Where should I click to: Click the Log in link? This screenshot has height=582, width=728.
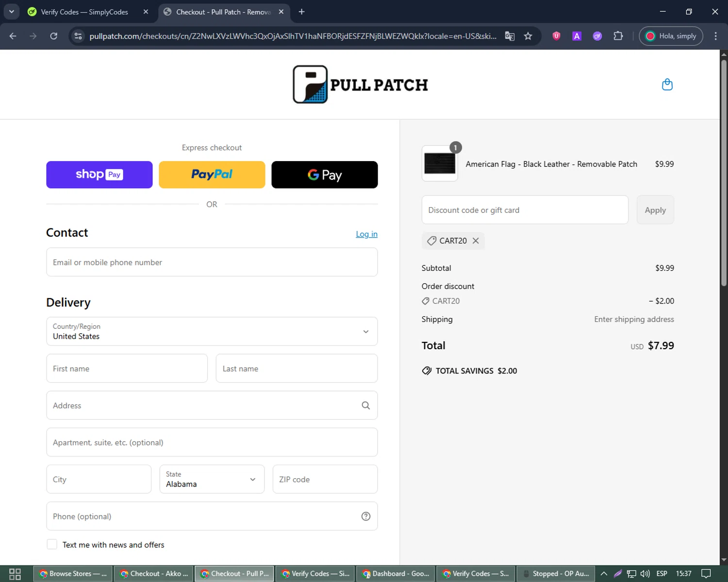pos(366,234)
